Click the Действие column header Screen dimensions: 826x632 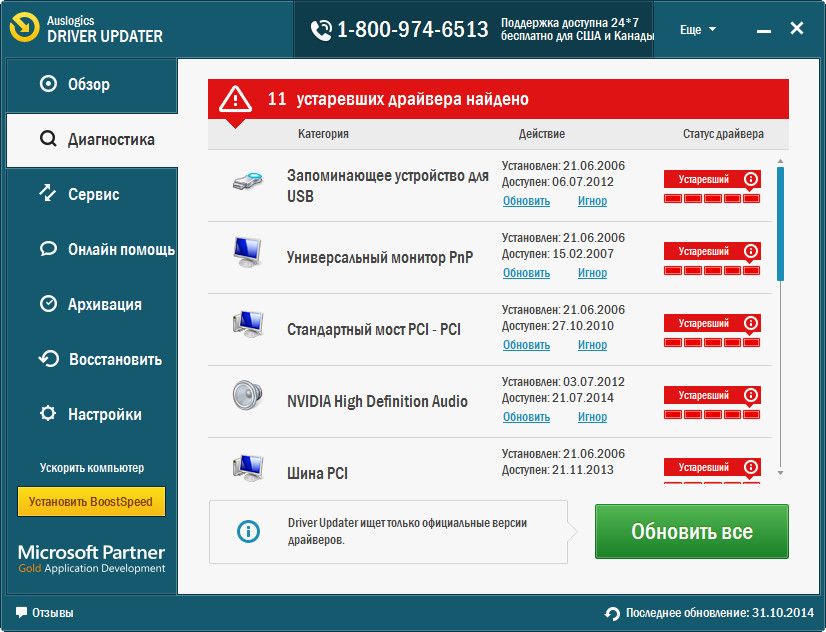click(542, 134)
